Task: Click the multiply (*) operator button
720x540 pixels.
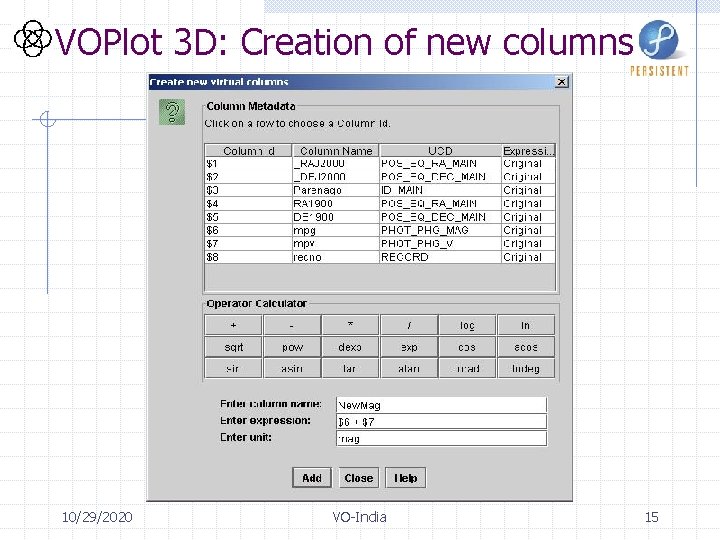Action: [350, 325]
